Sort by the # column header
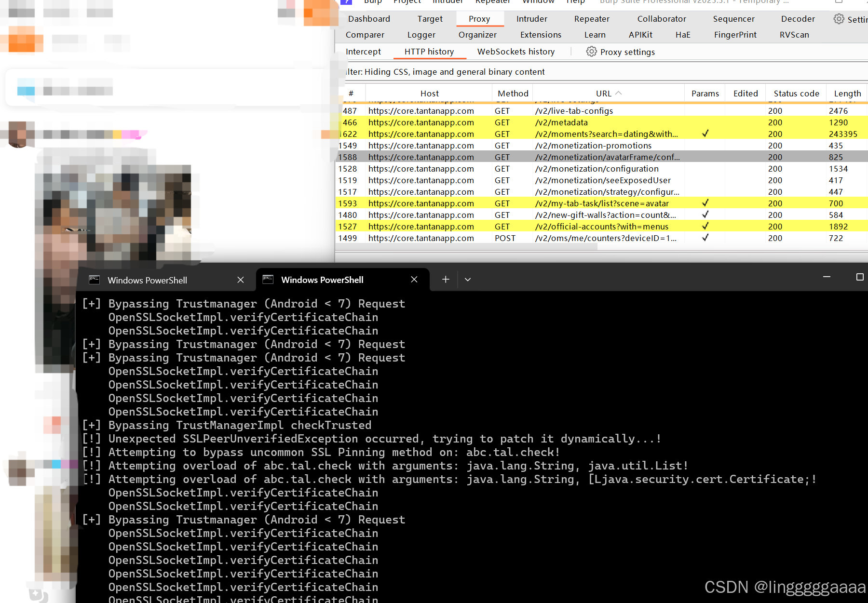This screenshot has height=603, width=868. click(351, 94)
